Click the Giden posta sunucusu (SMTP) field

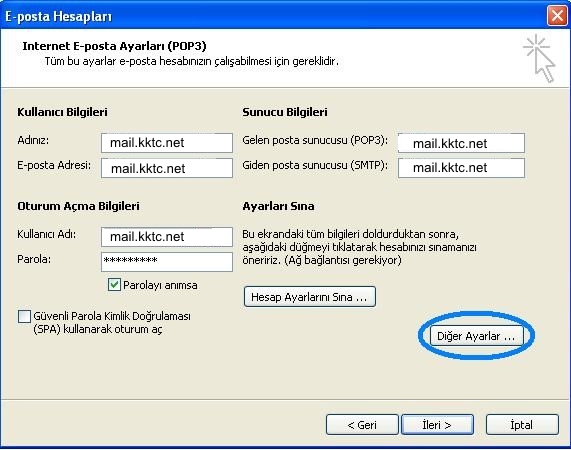click(461, 168)
